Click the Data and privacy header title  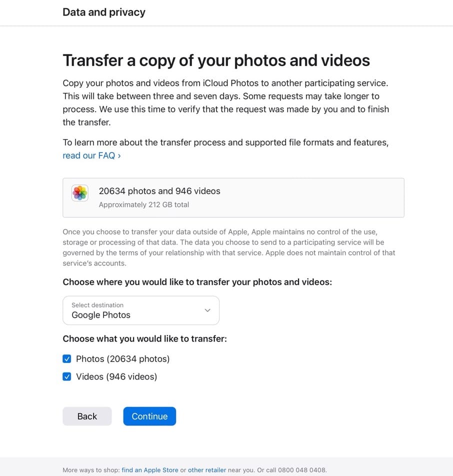104,12
